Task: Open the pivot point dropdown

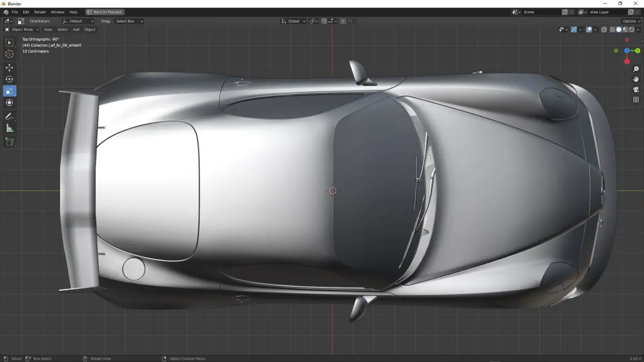Action: 313,21
